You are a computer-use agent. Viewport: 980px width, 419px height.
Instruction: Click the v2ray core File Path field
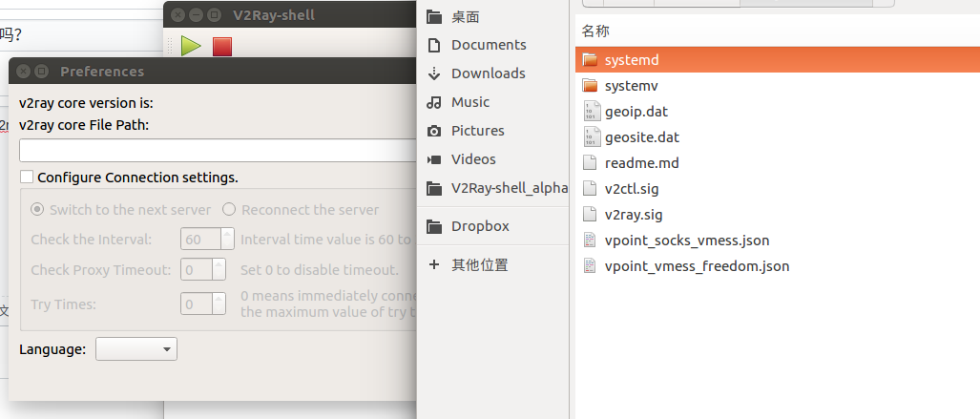click(x=219, y=151)
